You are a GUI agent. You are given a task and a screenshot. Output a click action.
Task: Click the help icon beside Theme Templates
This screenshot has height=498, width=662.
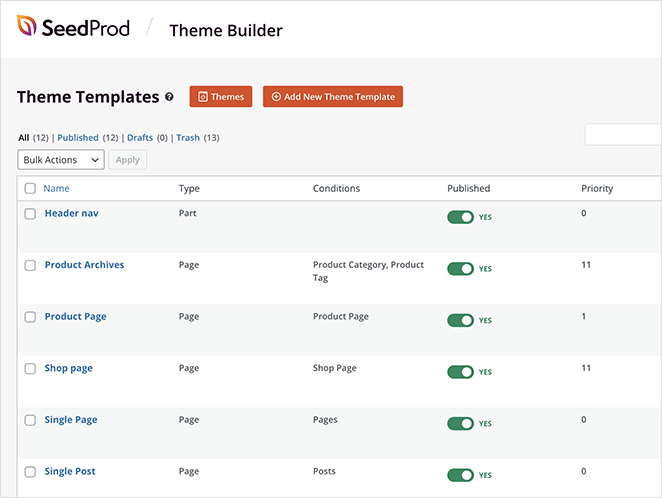(x=169, y=97)
